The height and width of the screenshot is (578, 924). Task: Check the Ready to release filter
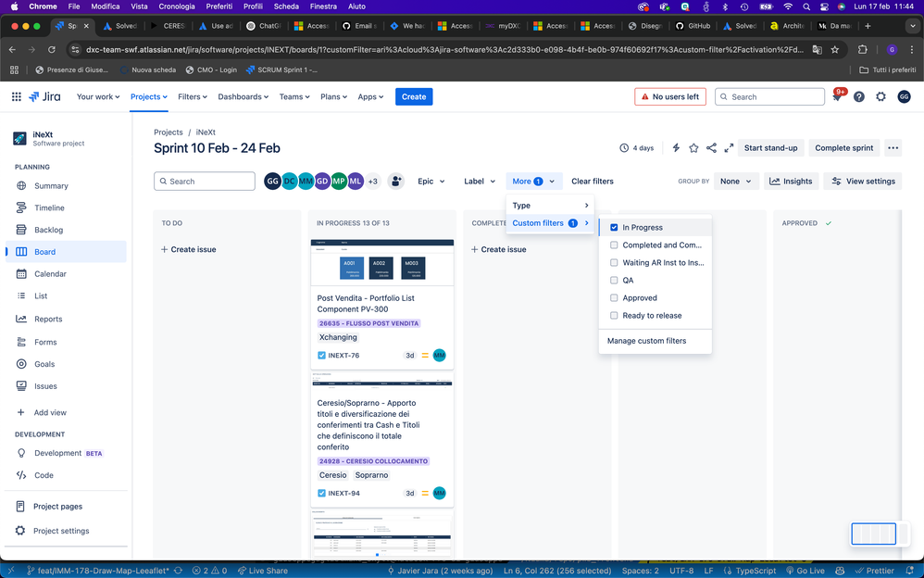coord(614,316)
